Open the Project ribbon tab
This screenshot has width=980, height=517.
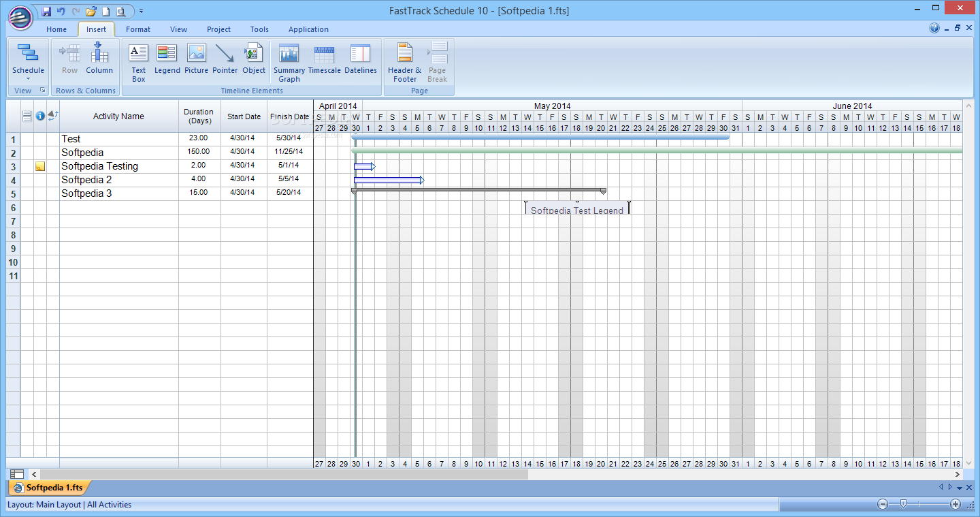tap(219, 29)
